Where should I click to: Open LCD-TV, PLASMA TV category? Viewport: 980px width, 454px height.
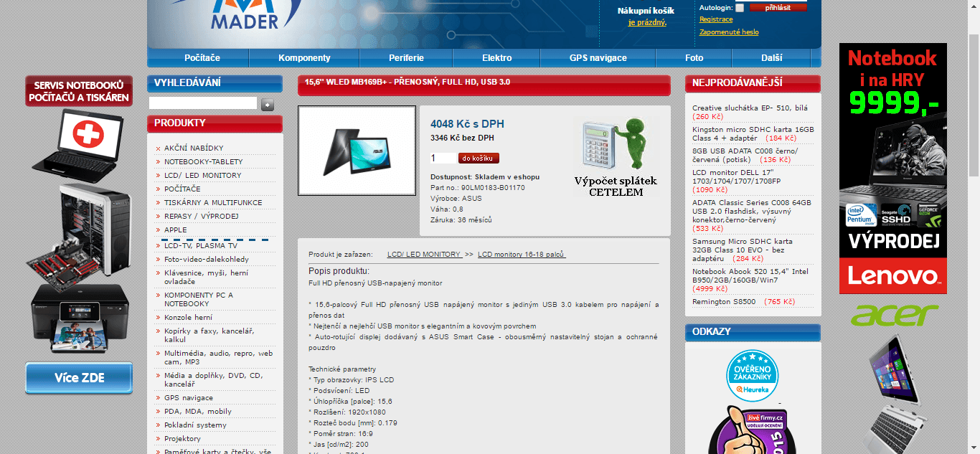point(201,246)
